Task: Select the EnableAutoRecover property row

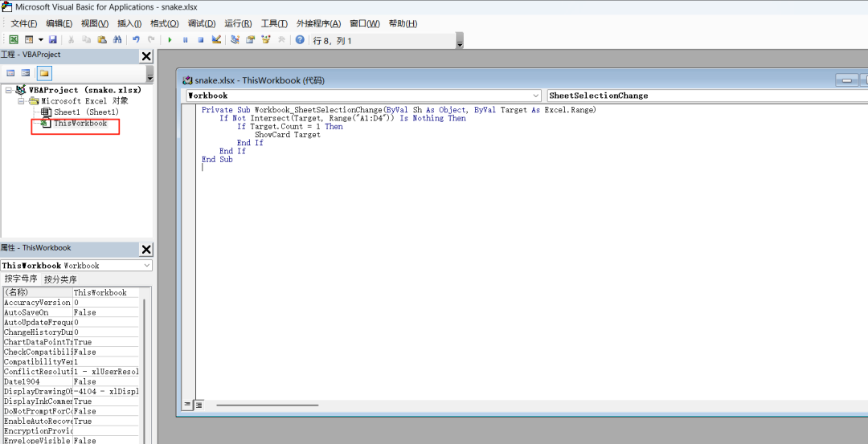Action: pyautogui.click(x=72, y=422)
